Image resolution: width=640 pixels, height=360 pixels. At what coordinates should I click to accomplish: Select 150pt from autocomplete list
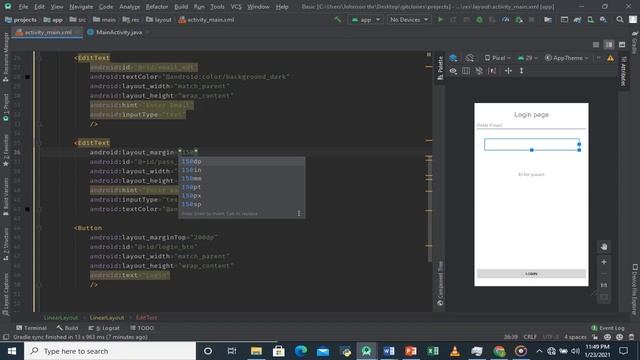[x=242, y=187]
